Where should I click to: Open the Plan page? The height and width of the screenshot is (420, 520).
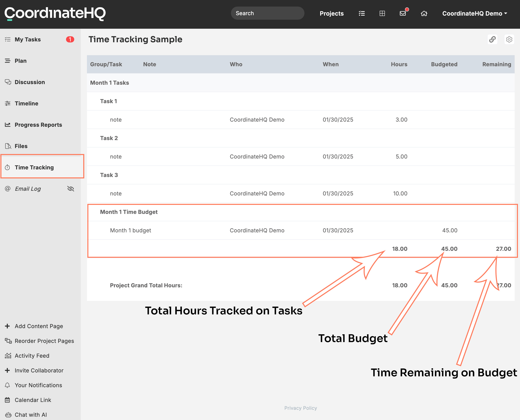21,61
